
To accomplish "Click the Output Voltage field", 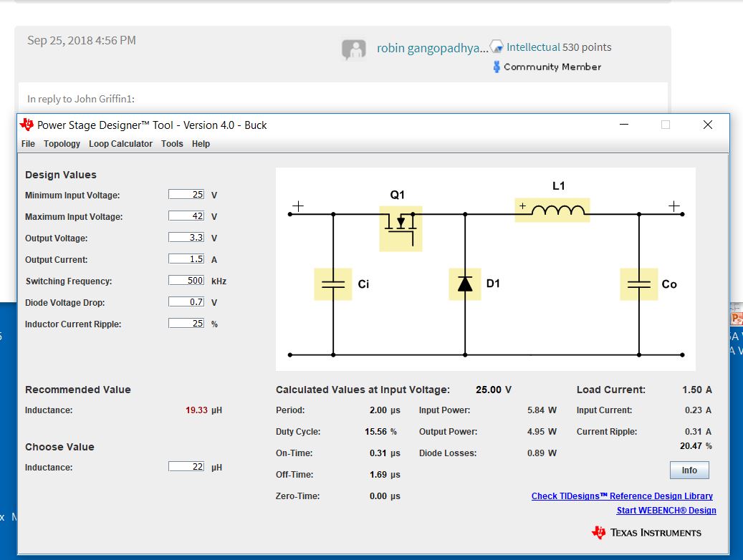I will [186, 237].
